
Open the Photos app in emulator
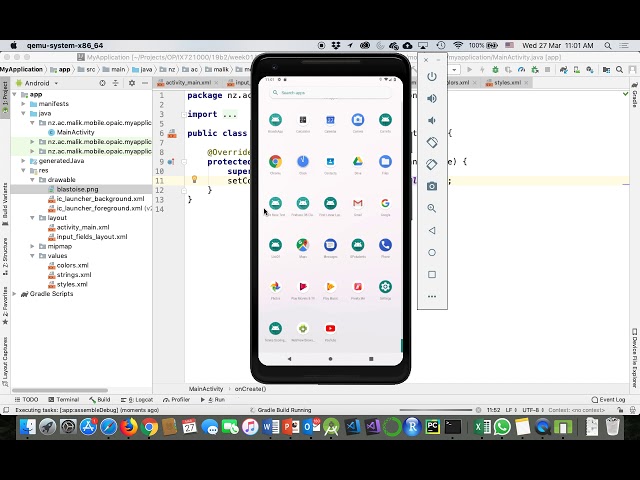276,287
